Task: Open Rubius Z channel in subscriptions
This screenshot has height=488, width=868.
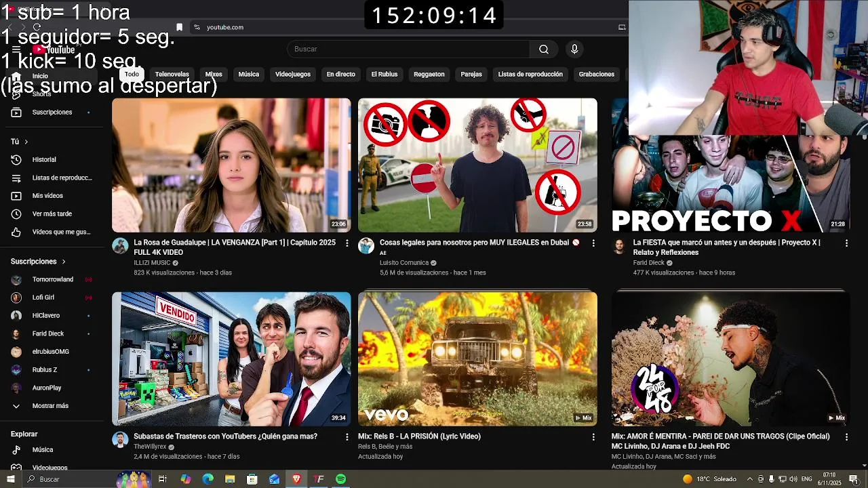Action: 54,369
